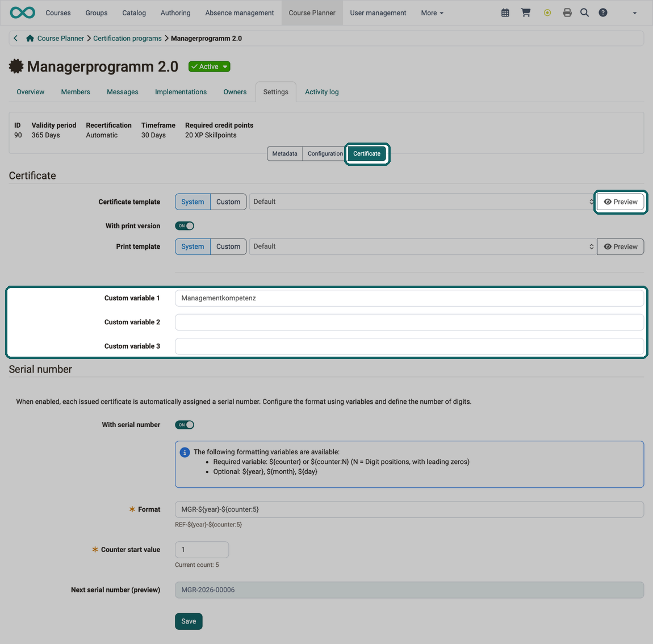Click the printer icon in top bar
This screenshot has height=644, width=653.
[x=567, y=13]
